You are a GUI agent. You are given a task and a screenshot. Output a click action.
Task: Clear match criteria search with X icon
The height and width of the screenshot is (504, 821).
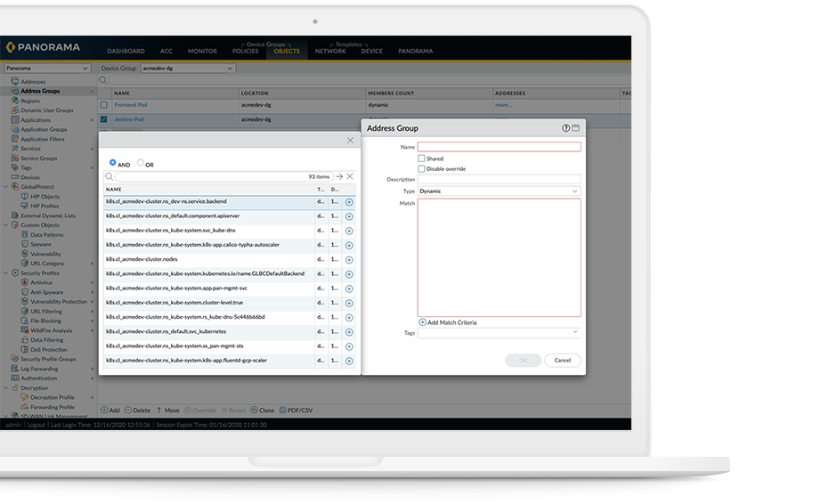(350, 176)
